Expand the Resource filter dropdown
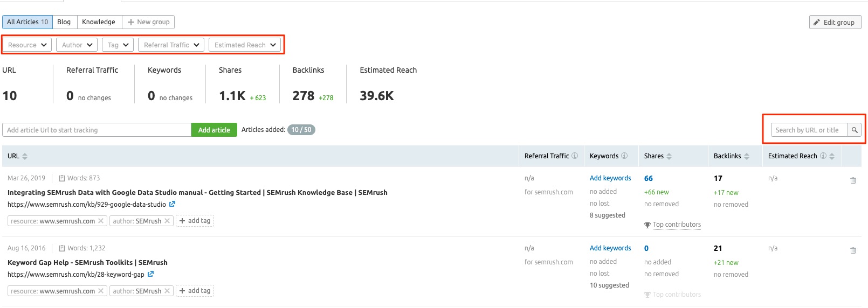The image size is (868, 308). [27, 45]
